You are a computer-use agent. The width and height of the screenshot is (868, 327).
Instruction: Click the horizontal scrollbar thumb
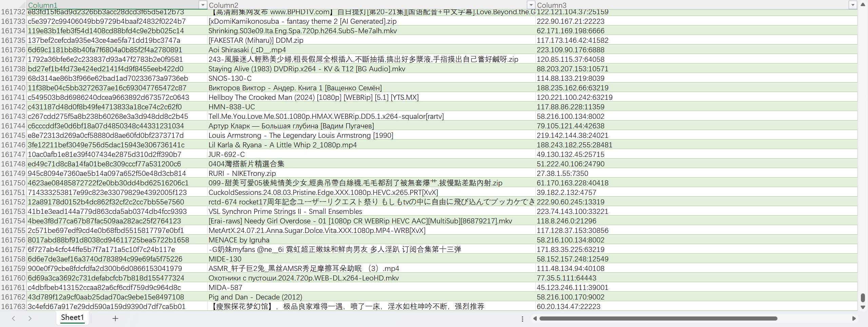[x=658, y=319]
